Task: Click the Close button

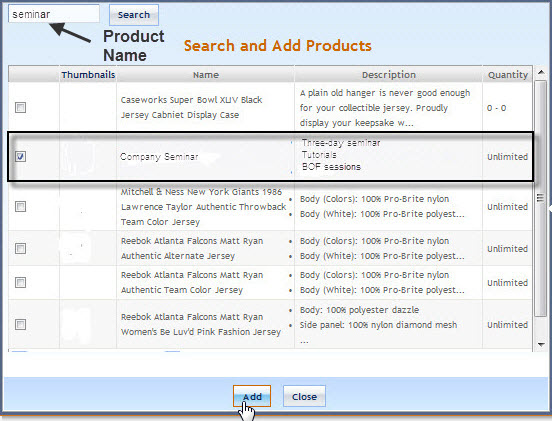Action: tap(305, 396)
